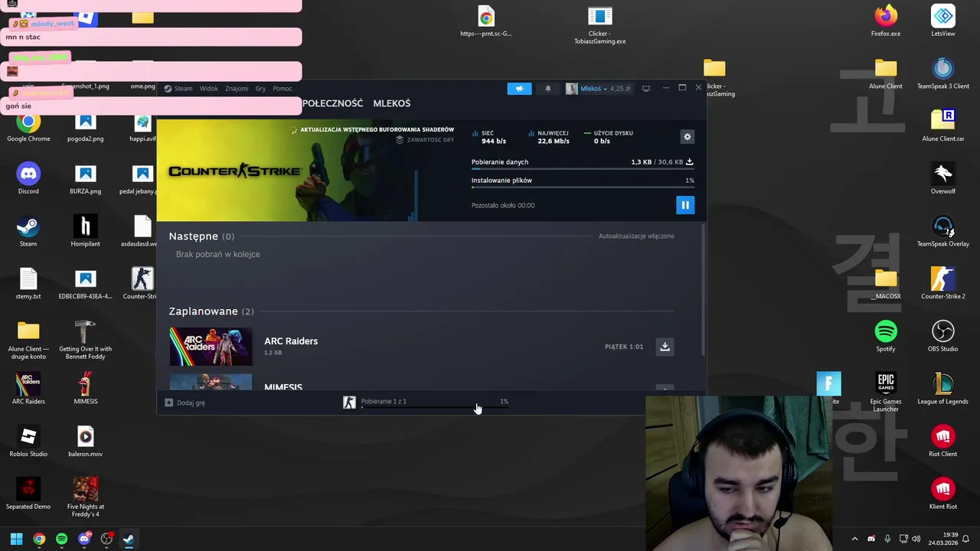Screen dimensions: 980x551
Task: Open download settings gear in Steam
Action: (687, 137)
